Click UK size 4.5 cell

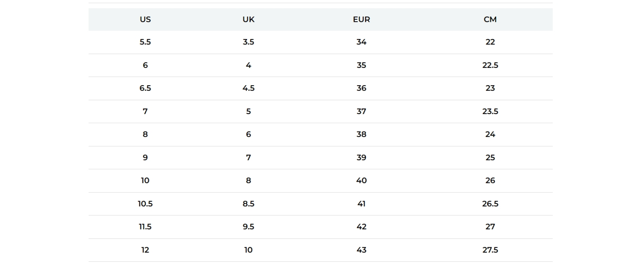249,88
